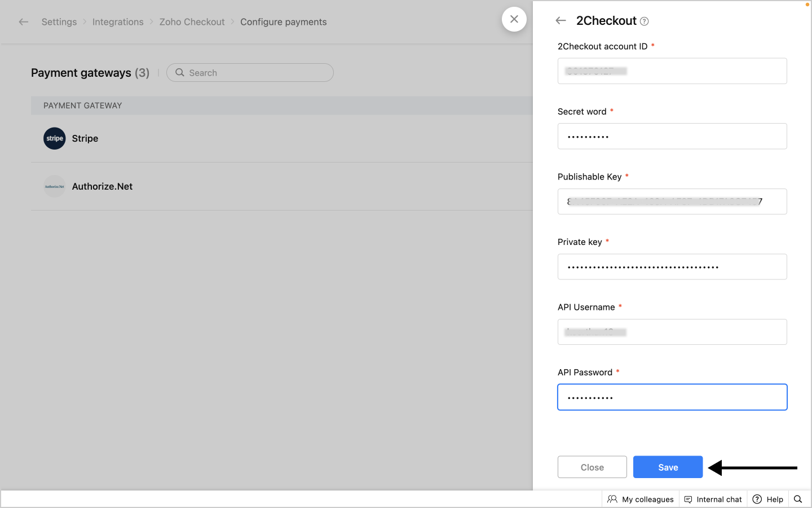Navigate to Integrations breadcrumb
The width and height of the screenshot is (812, 508).
118,22
